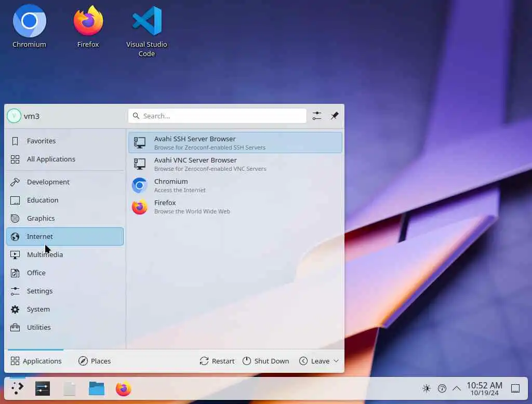Click the vm3 user avatar
Screen dimensions: 532x404
click(14, 116)
